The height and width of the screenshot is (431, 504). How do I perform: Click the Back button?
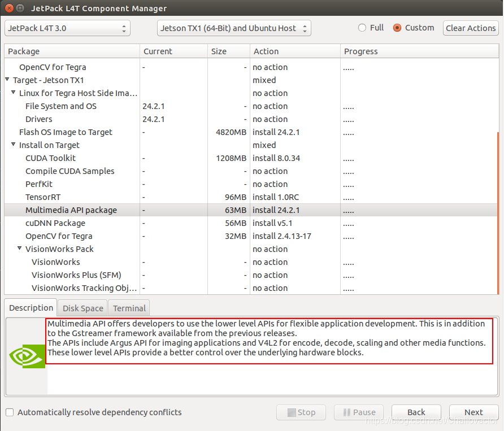[x=416, y=412]
